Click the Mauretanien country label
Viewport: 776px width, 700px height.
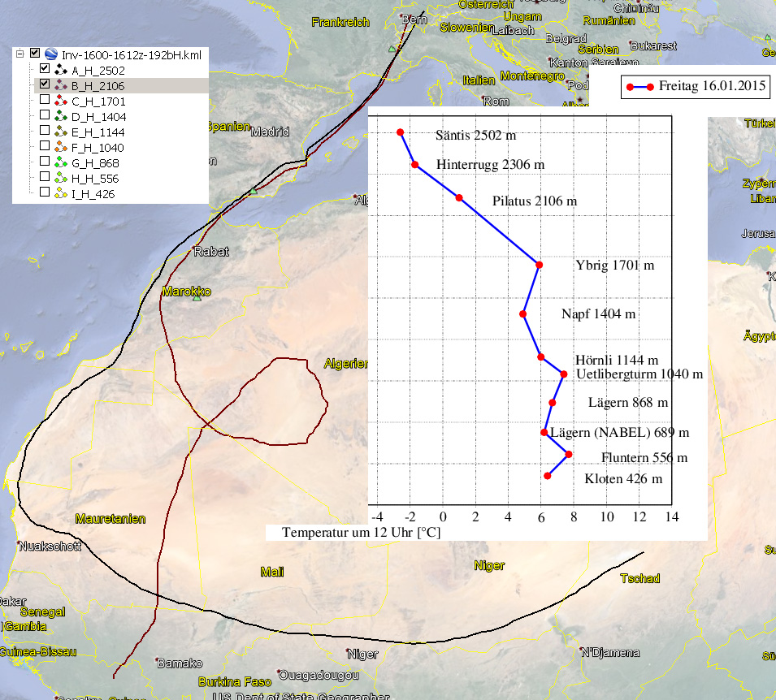pos(111,518)
